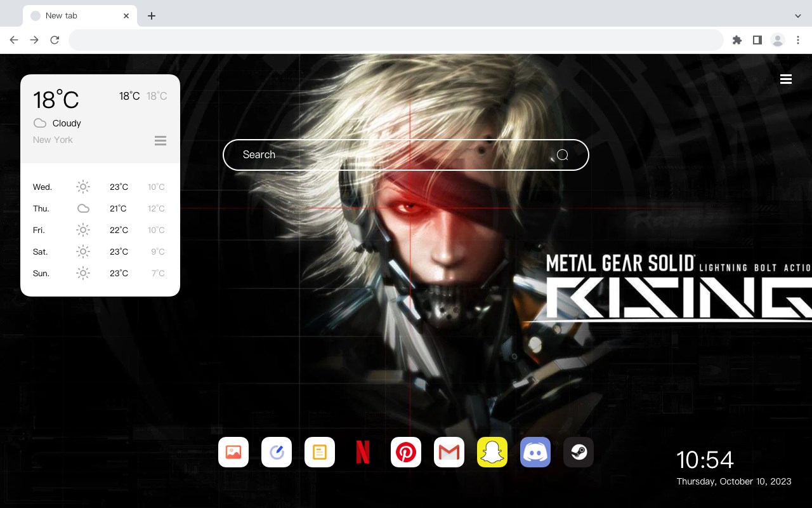Open the Discord shortcut
The height and width of the screenshot is (508, 812).
535,452
